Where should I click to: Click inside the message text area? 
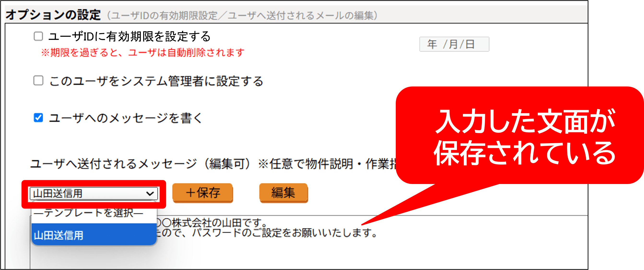click(x=309, y=242)
